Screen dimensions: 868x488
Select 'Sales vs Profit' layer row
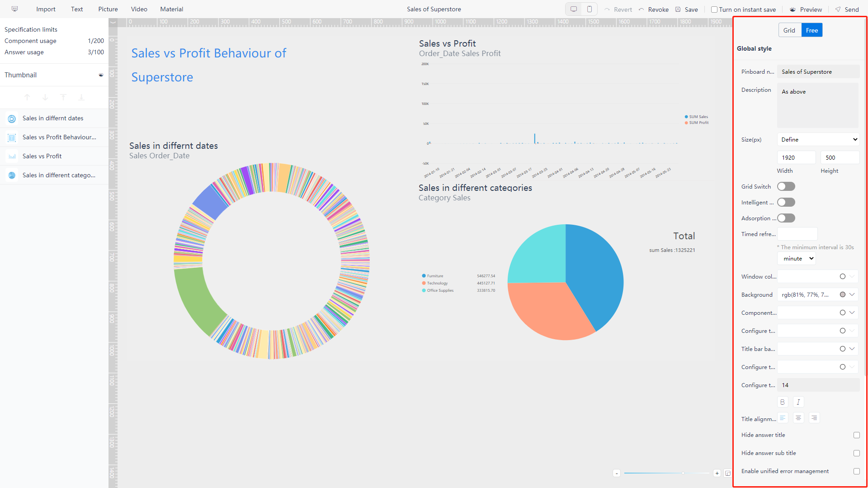54,156
